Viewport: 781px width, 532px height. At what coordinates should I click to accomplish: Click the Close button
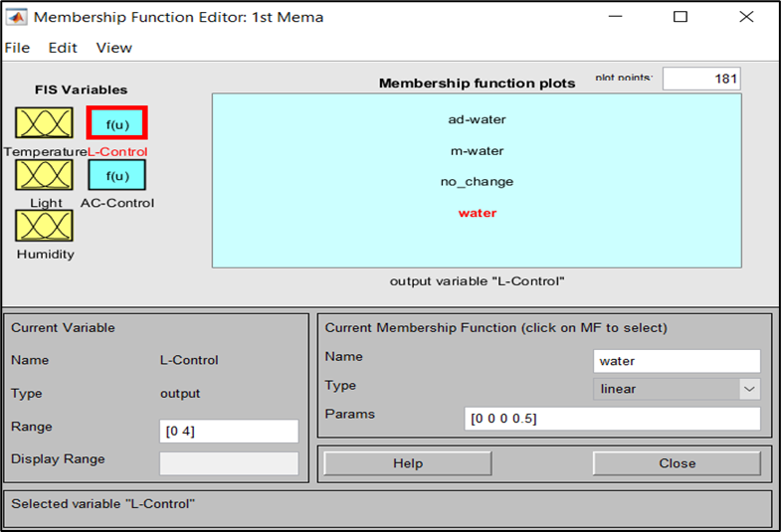677,463
